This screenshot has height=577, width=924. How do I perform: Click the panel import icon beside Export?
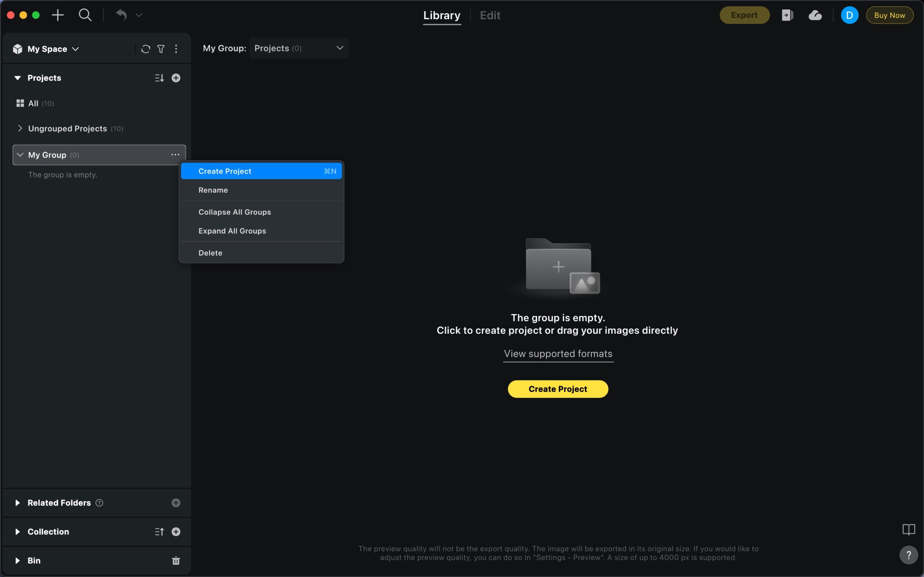787,15
